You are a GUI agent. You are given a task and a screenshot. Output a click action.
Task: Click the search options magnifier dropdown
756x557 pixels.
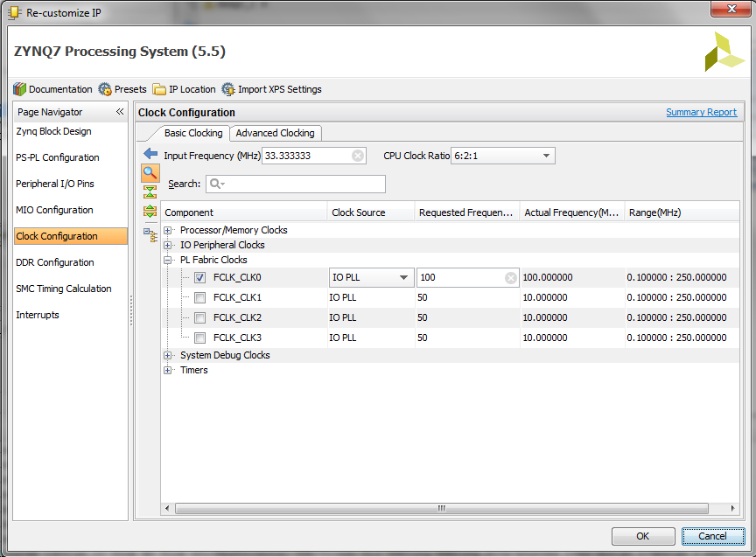[218, 184]
